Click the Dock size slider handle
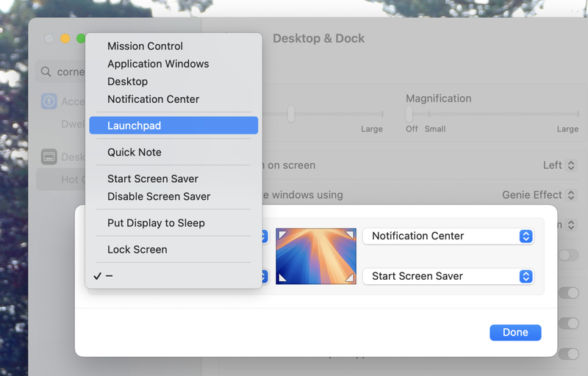This screenshot has height=376, width=588. click(292, 113)
